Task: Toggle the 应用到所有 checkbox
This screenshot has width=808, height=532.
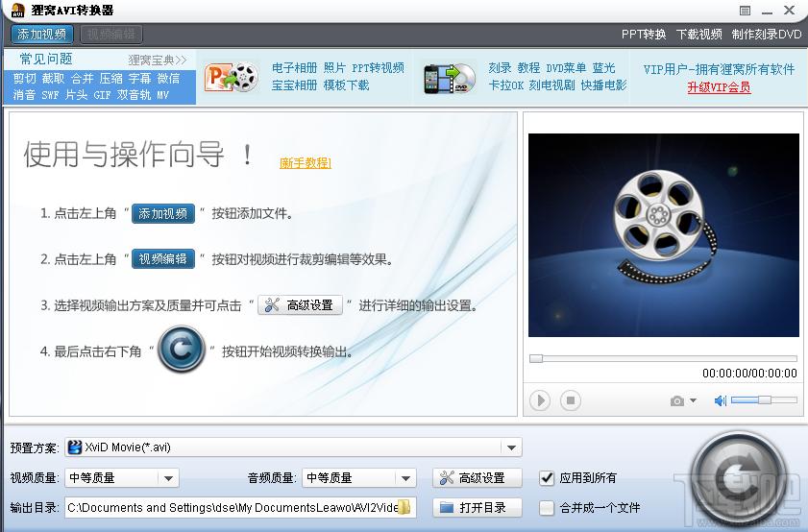Action: (547, 478)
